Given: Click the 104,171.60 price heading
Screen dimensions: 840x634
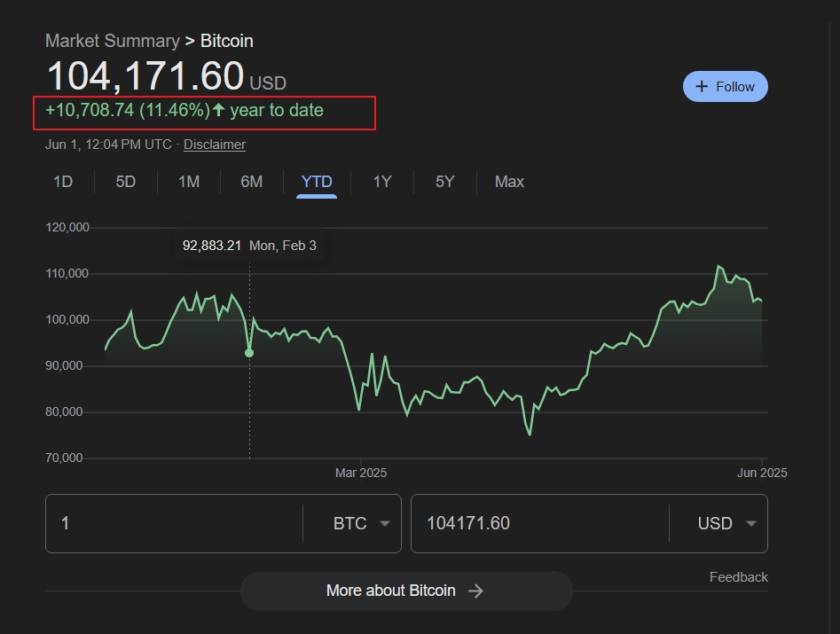Looking at the screenshot, I should 145,75.
